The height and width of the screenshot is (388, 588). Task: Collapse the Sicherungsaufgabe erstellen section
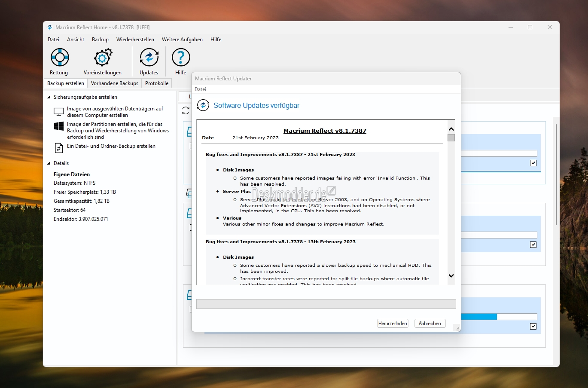pos(49,97)
